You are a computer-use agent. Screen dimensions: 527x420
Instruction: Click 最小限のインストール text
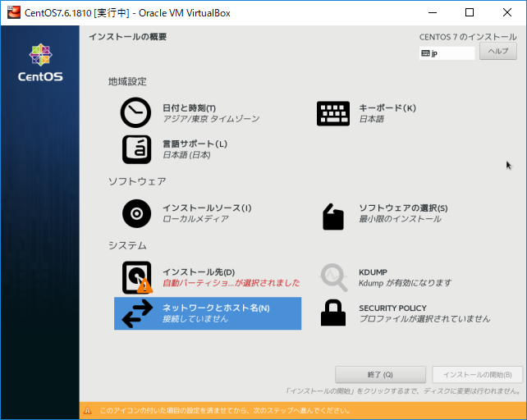400,219
